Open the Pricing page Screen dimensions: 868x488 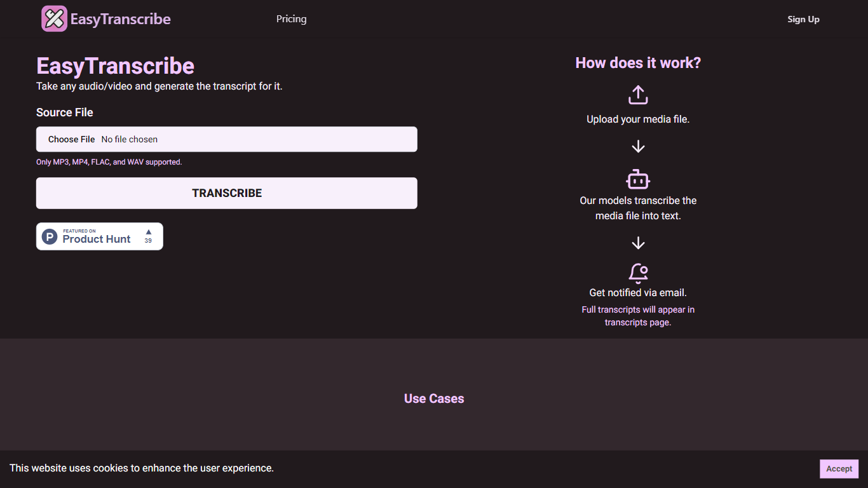pyautogui.click(x=292, y=19)
